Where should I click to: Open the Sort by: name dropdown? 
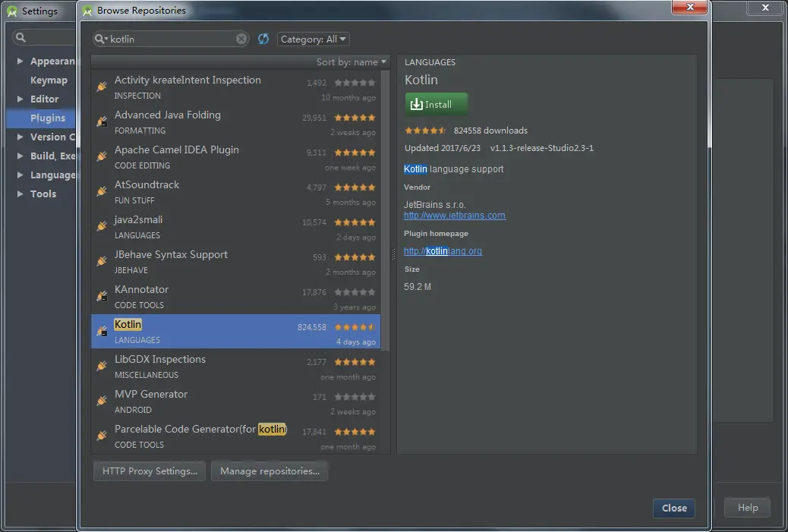point(351,61)
